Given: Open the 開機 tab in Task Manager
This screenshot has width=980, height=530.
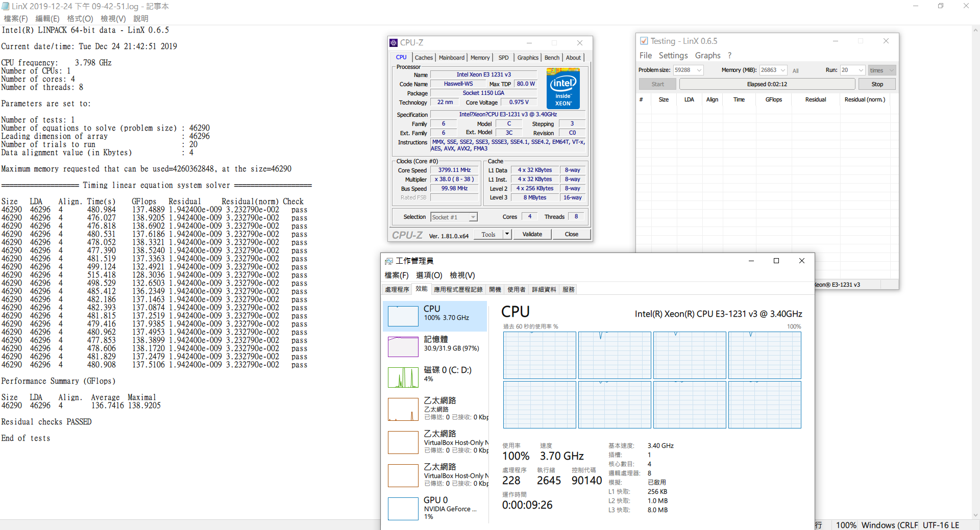Looking at the screenshot, I should pyautogui.click(x=495, y=289).
